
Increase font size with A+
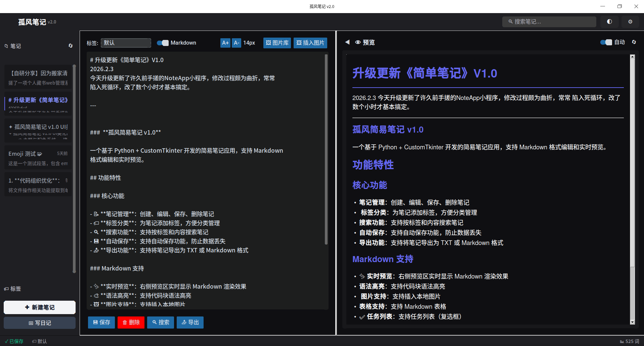coord(225,43)
